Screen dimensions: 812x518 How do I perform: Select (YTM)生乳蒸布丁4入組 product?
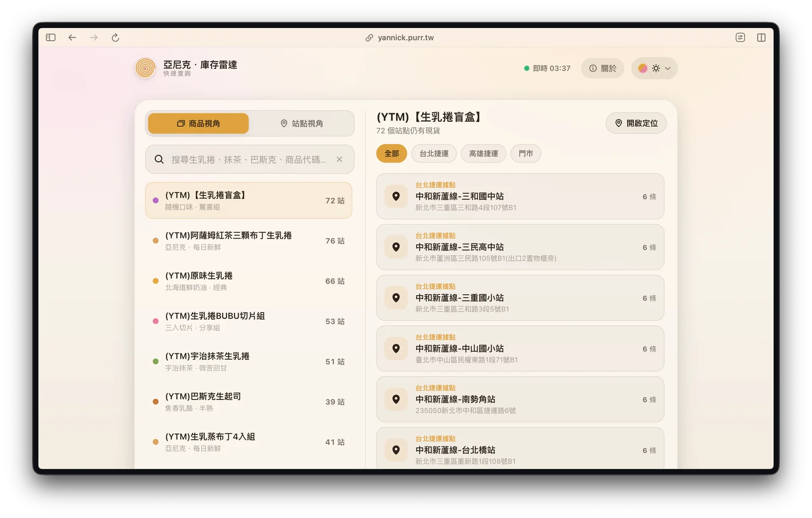point(249,442)
